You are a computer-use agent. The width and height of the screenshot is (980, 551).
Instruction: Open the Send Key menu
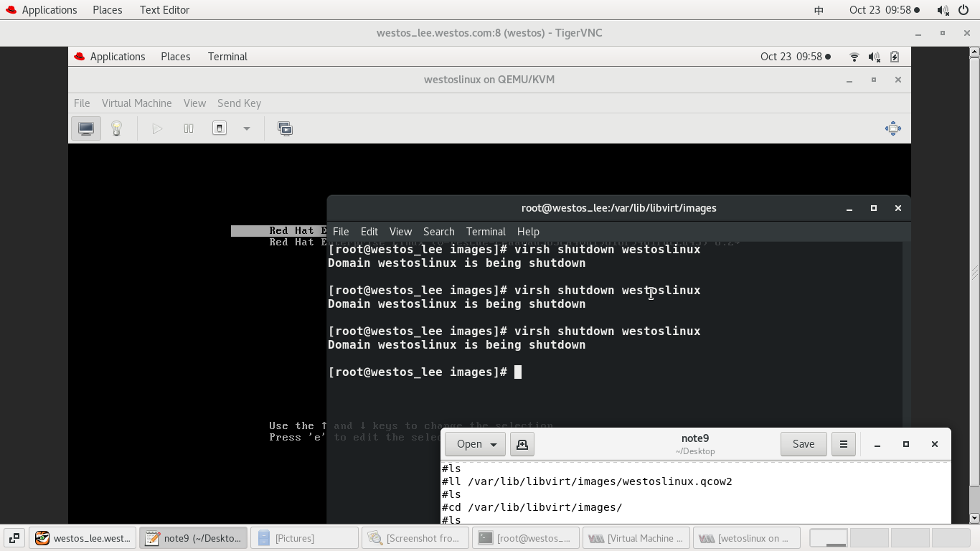239,103
